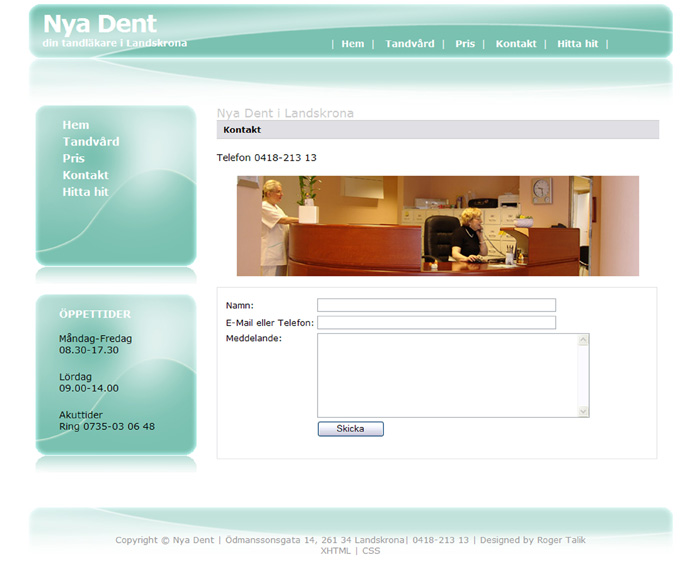Open the CSS footer link
Viewport: 700px width, 582px height.
point(371,551)
